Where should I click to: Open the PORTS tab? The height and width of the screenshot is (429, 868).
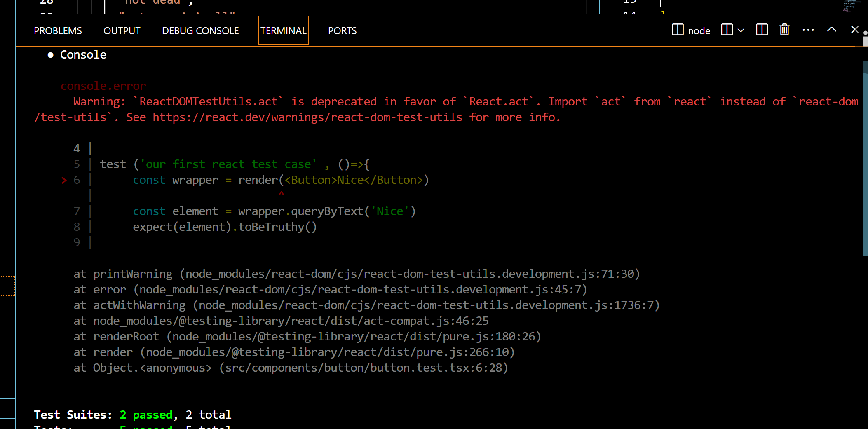[x=343, y=31]
